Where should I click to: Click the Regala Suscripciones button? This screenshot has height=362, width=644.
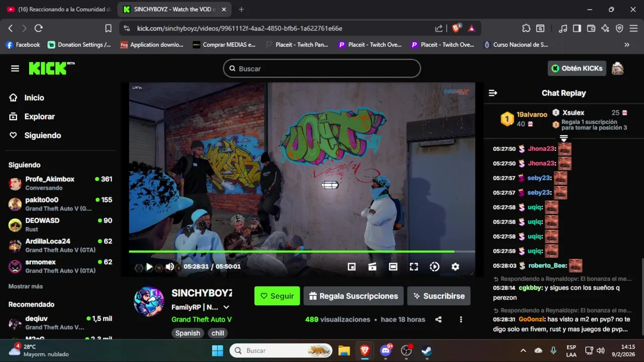point(354,296)
